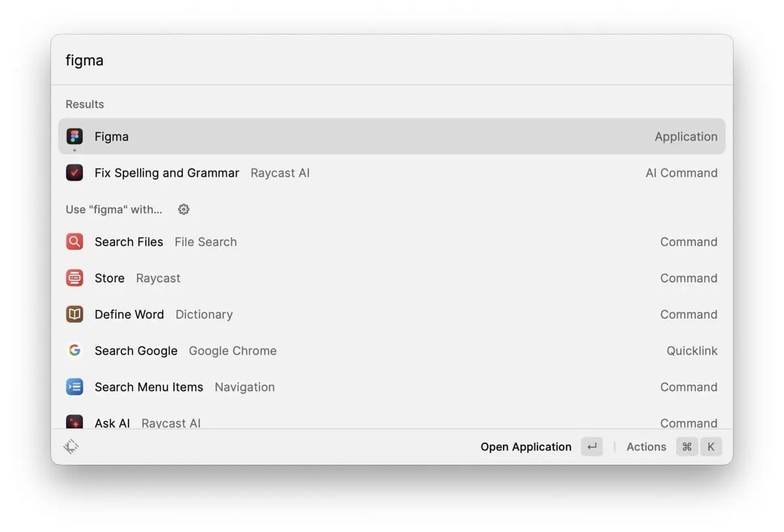
Task: Select the Ask AI label
Action: [x=112, y=423]
